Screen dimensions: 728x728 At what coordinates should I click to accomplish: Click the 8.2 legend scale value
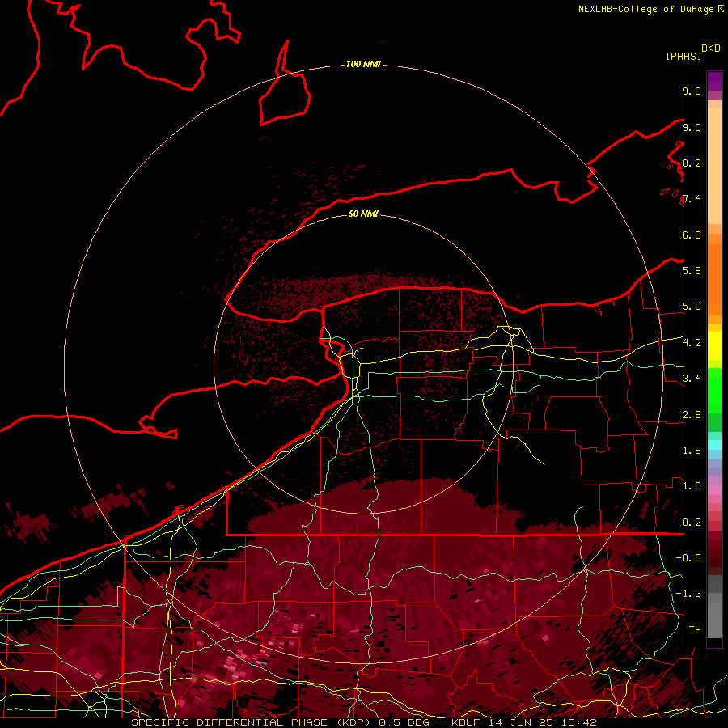click(x=692, y=163)
